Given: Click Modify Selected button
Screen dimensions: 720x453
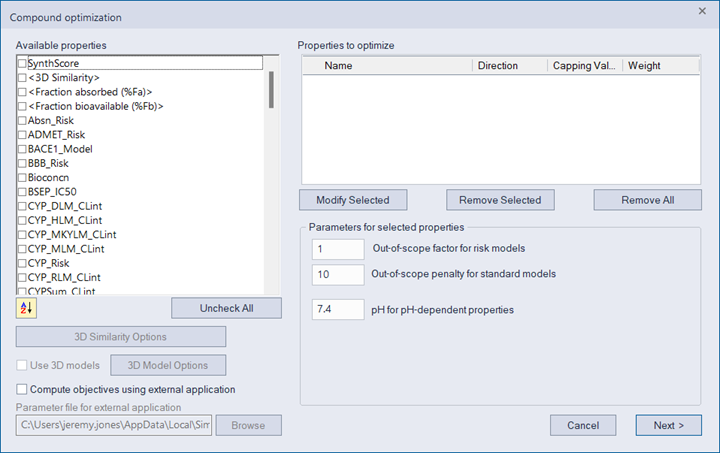Looking at the screenshot, I should click(x=353, y=200).
